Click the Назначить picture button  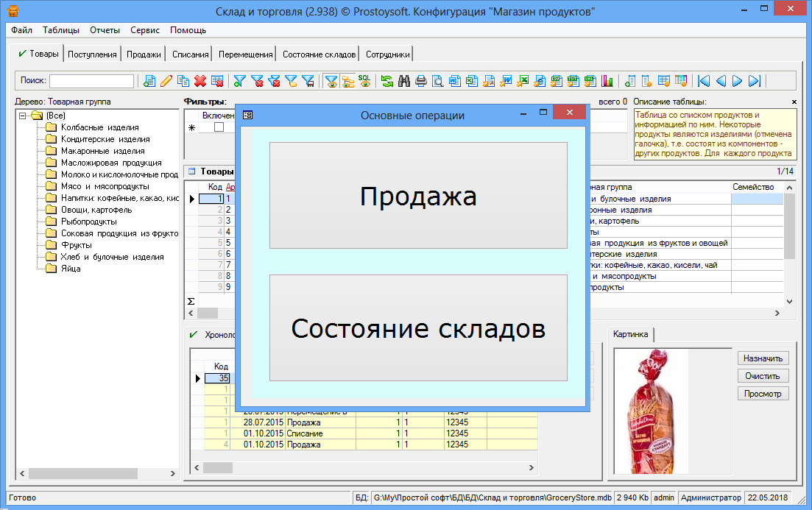763,358
